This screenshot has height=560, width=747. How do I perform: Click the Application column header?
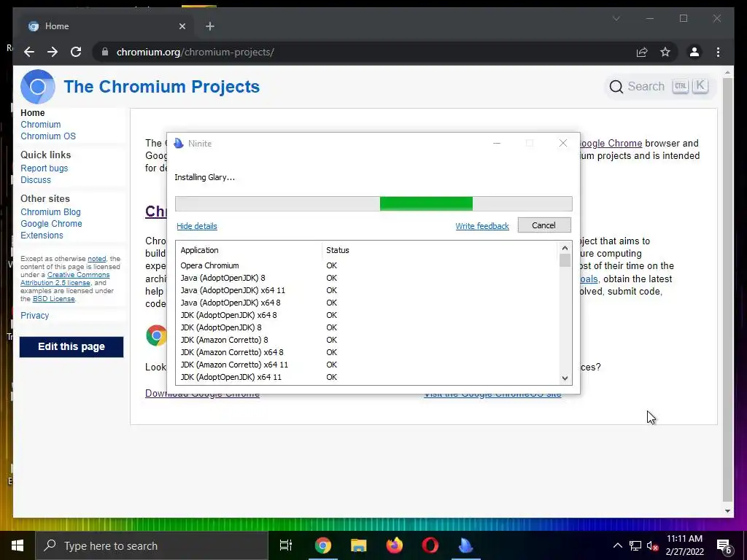pyautogui.click(x=249, y=250)
